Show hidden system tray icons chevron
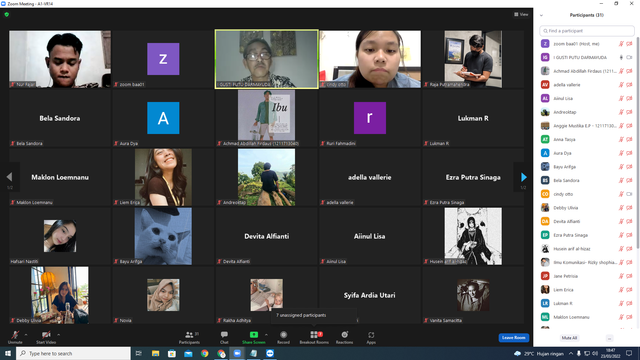The width and height of the screenshot is (640, 360). click(x=571, y=353)
